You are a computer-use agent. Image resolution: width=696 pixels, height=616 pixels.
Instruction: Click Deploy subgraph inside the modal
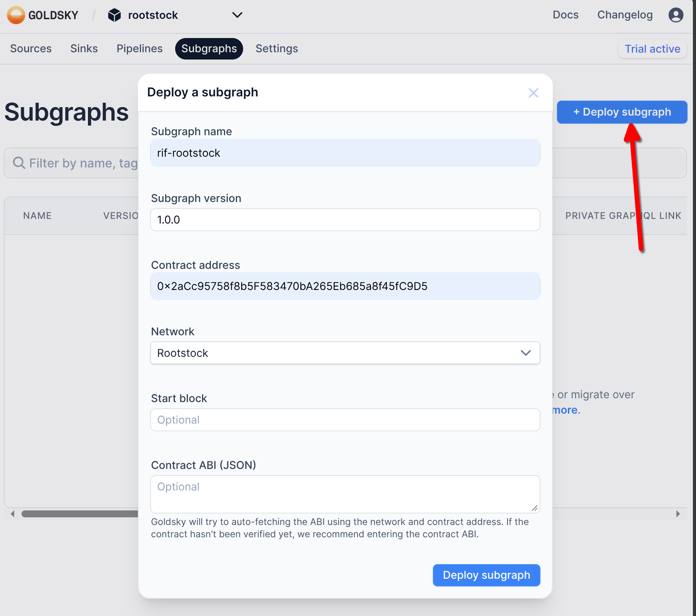click(x=486, y=575)
